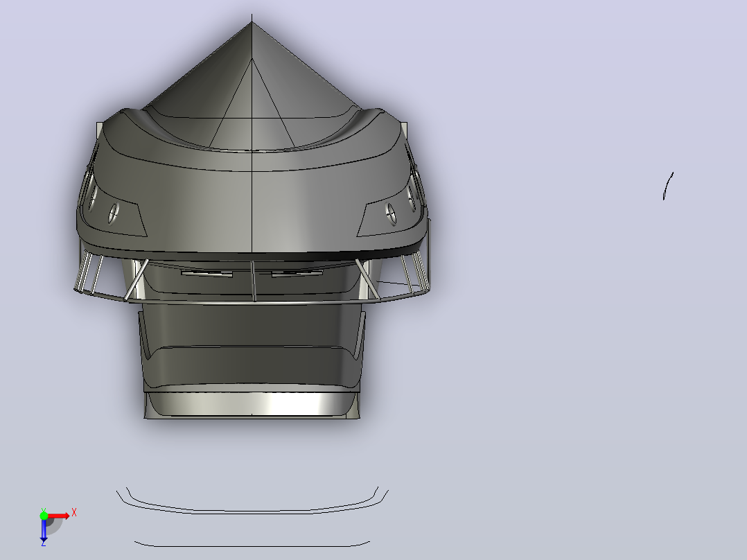The height and width of the screenshot is (560, 747).
Task: Select the pointed bow tip of the hull model
Action: [x=252, y=24]
